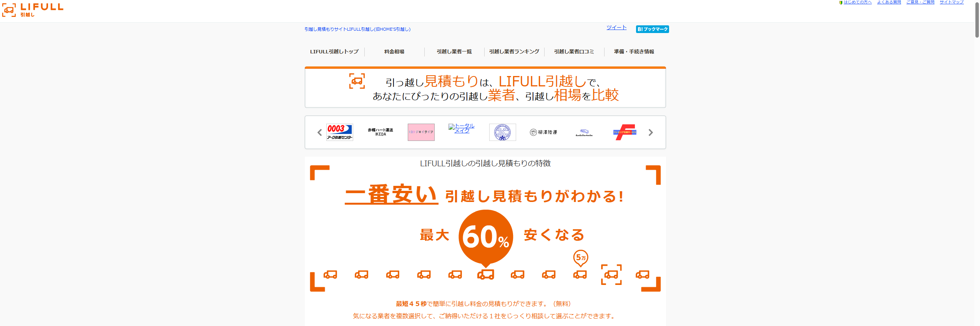Open the 引越し見積もりサイトLIFULL引越し breadcrumb link
The width and height of the screenshot is (980, 326).
[357, 29]
